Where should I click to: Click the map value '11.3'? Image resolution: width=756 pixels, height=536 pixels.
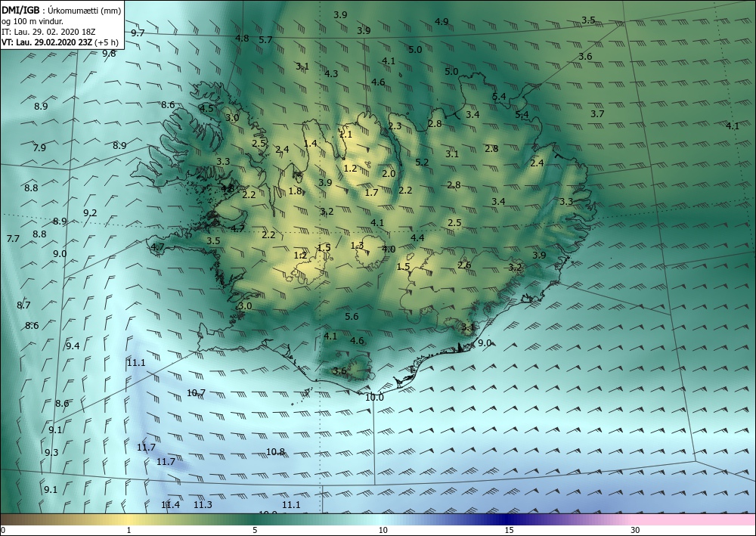coord(203,505)
